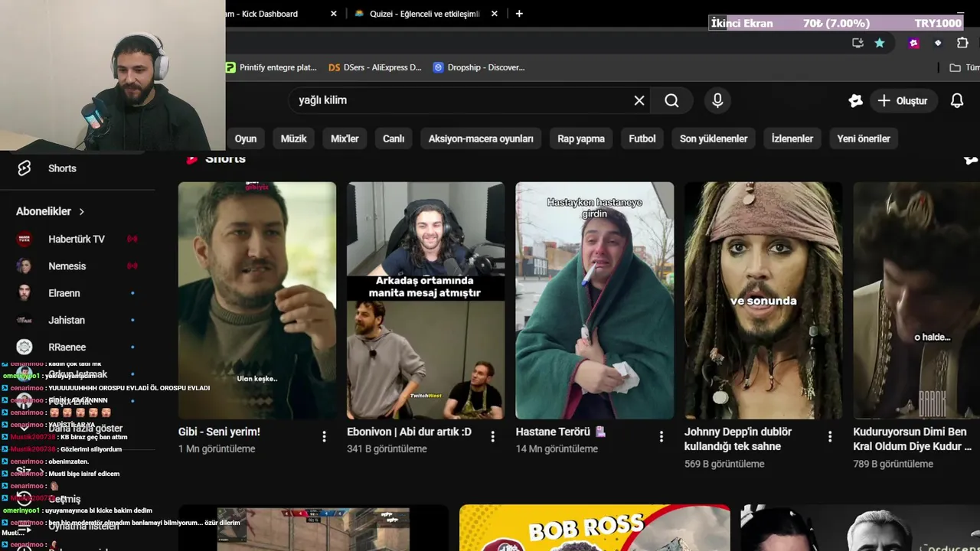Image resolution: width=980 pixels, height=551 pixels.
Task: Select the Yeni öneriler chip
Action: click(x=864, y=139)
